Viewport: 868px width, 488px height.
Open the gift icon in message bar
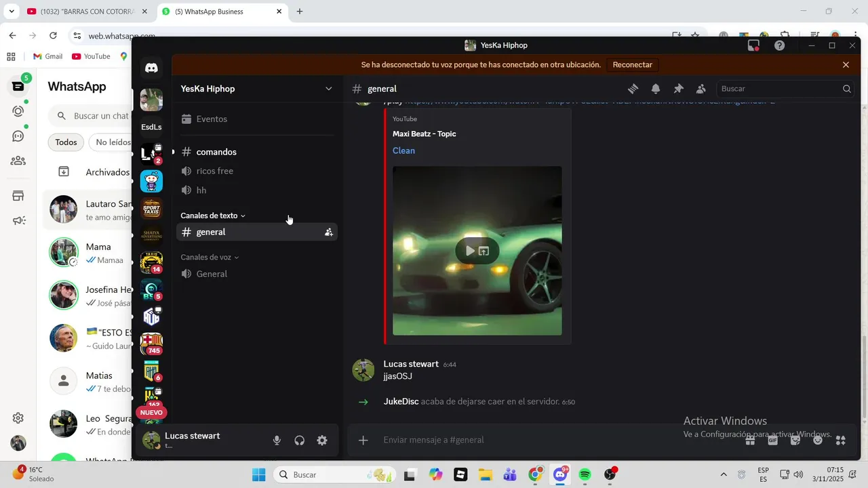coord(750,440)
